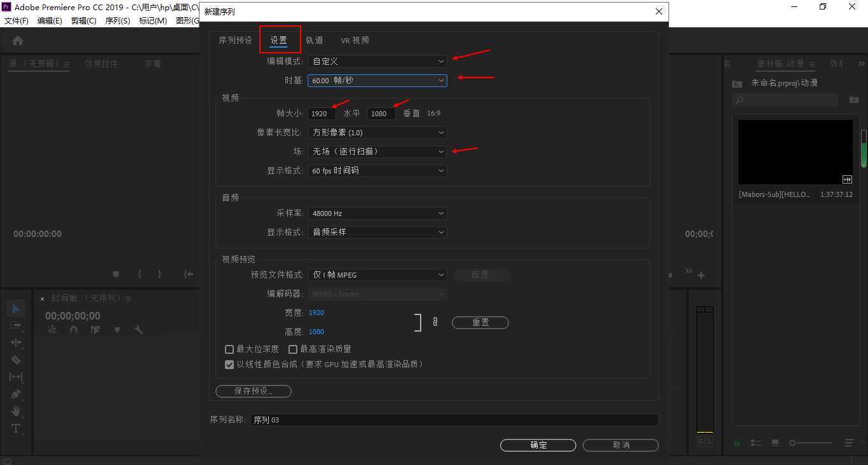
Task: Switch to the 序列预设 tab
Action: pos(235,40)
